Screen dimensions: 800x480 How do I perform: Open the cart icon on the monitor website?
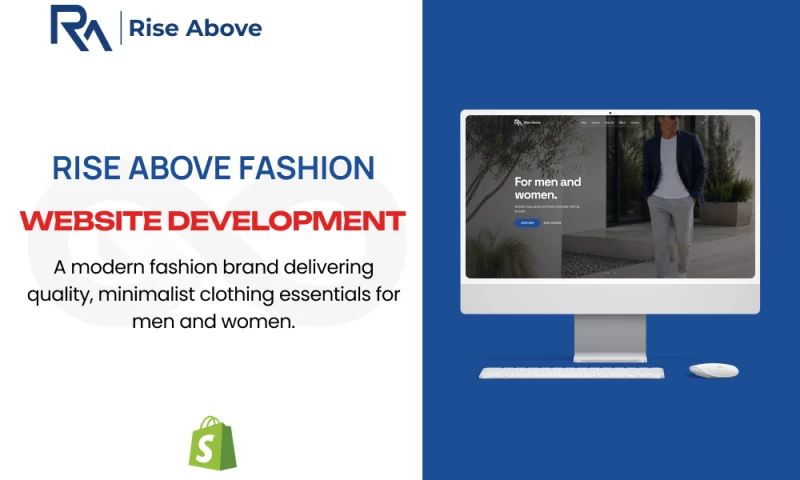click(703, 122)
